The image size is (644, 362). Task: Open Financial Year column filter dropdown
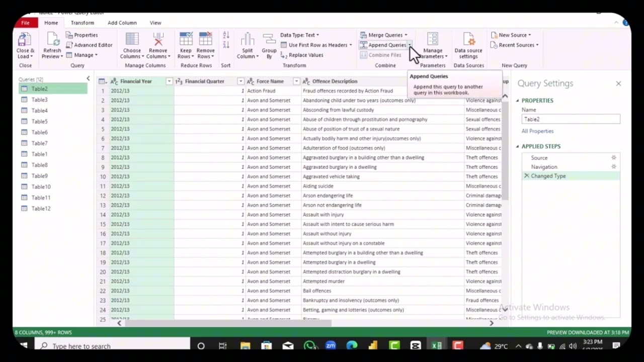(169, 81)
